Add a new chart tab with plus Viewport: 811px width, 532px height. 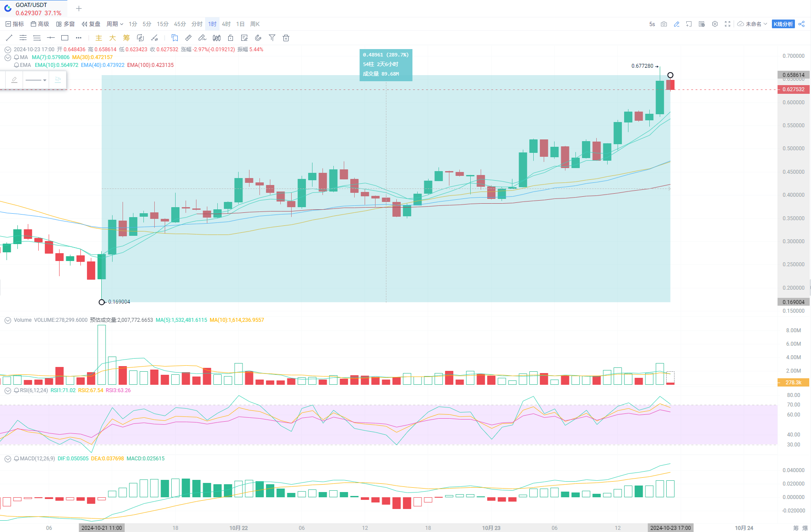pyautogui.click(x=79, y=9)
